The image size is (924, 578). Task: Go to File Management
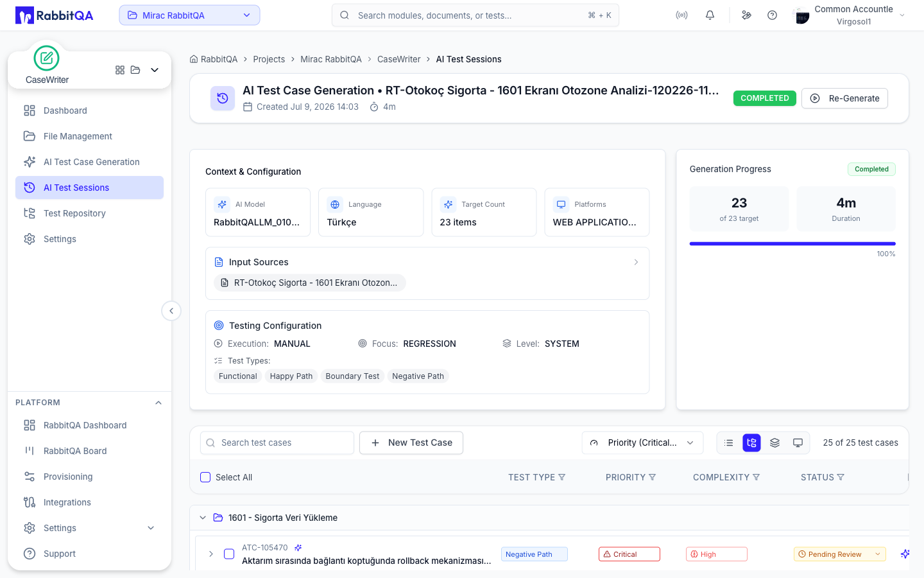pos(89,136)
